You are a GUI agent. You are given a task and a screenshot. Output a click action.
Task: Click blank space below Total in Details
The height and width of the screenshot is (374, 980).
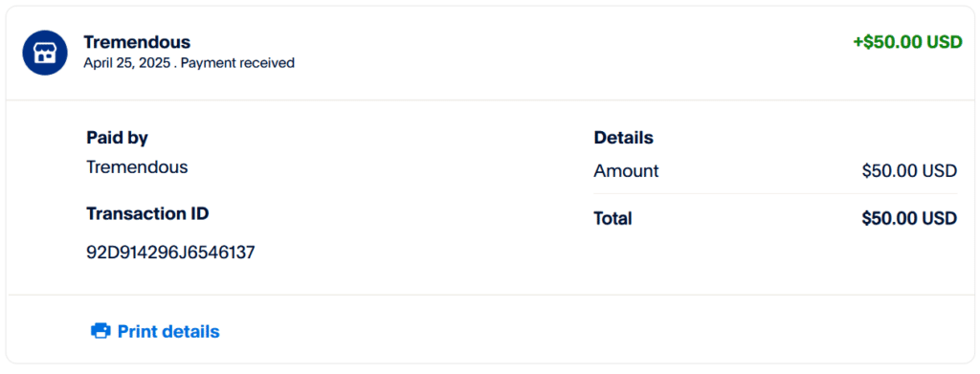775,262
